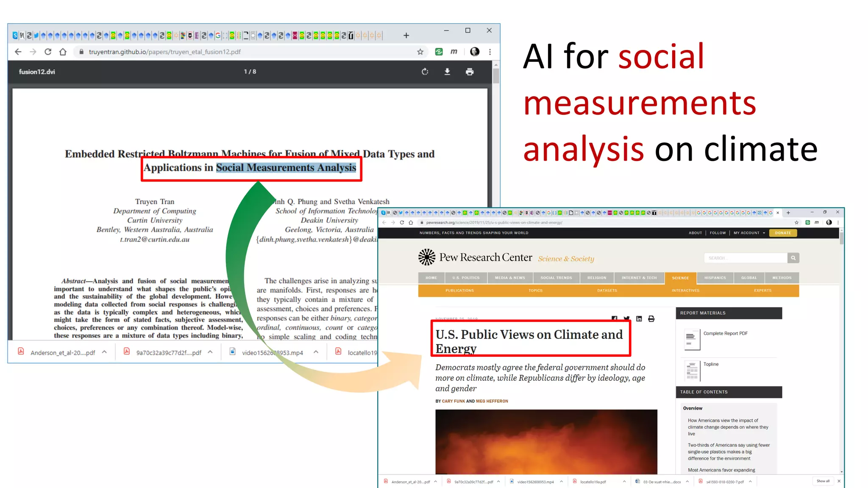Download the fusion12.dvi PDF file

click(x=447, y=72)
